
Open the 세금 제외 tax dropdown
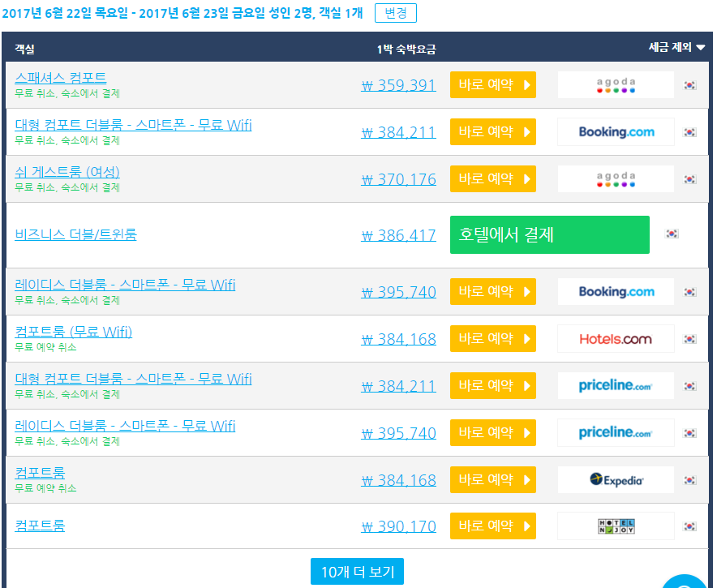pyautogui.click(x=676, y=47)
